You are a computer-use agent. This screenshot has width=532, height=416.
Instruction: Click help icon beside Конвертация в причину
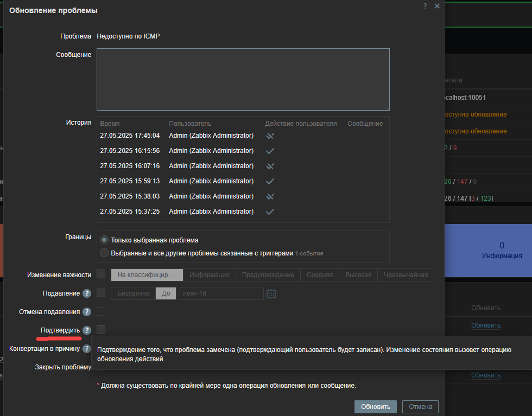pyautogui.click(x=86, y=349)
